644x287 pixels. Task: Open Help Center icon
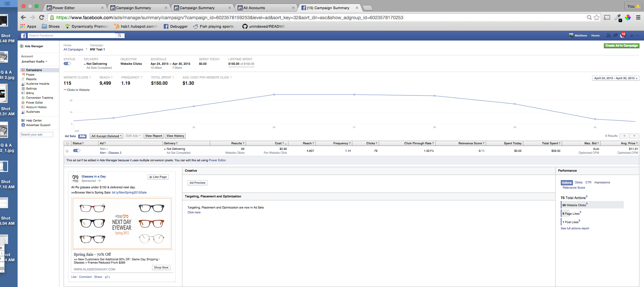[x=23, y=121]
